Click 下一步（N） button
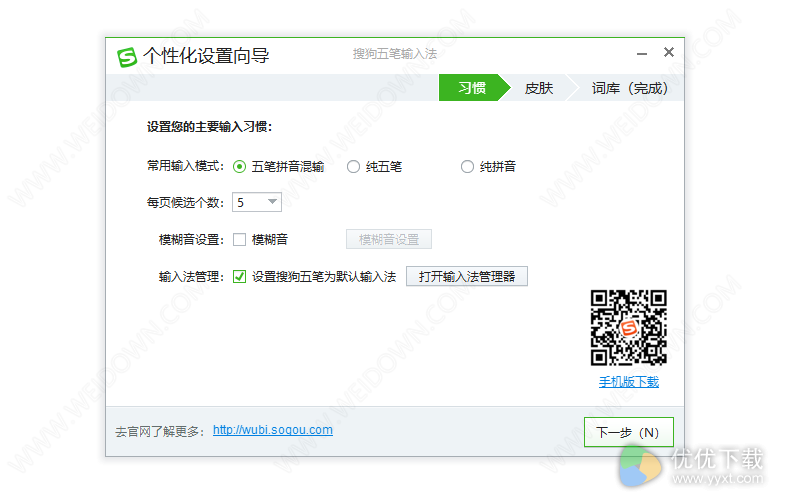The image size is (790, 500). click(628, 432)
